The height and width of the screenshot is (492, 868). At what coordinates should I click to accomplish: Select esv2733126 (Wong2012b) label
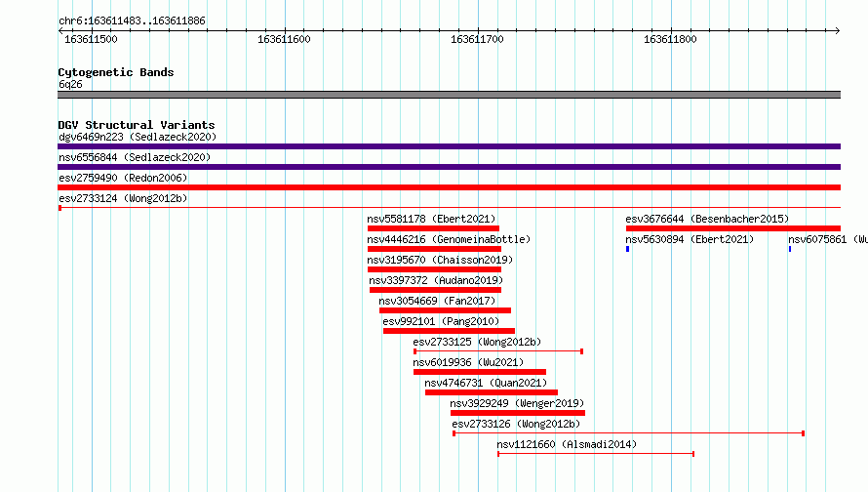pyautogui.click(x=516, y=424)
